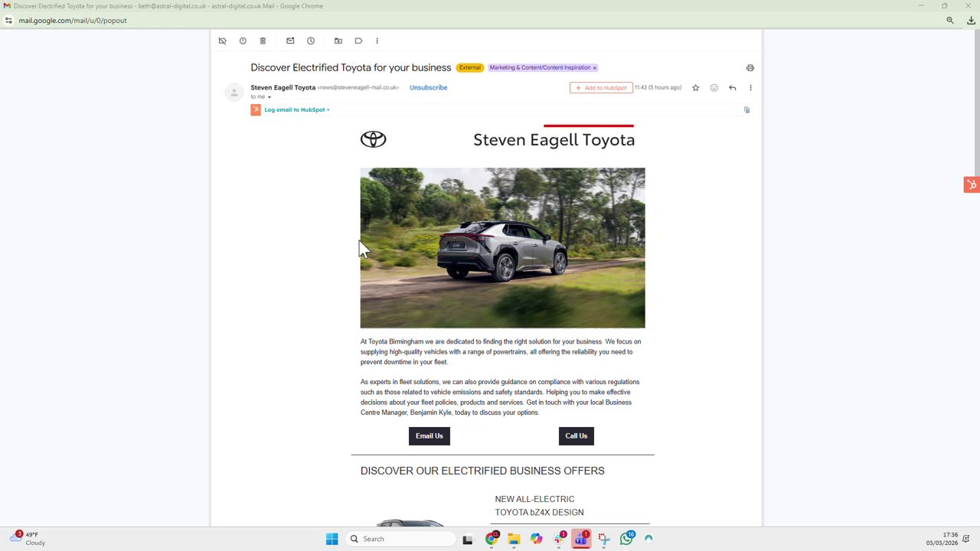The image size is (980, 551).
Task: Open Microsoft Teams from the taskbar
Action: (581, 540)
